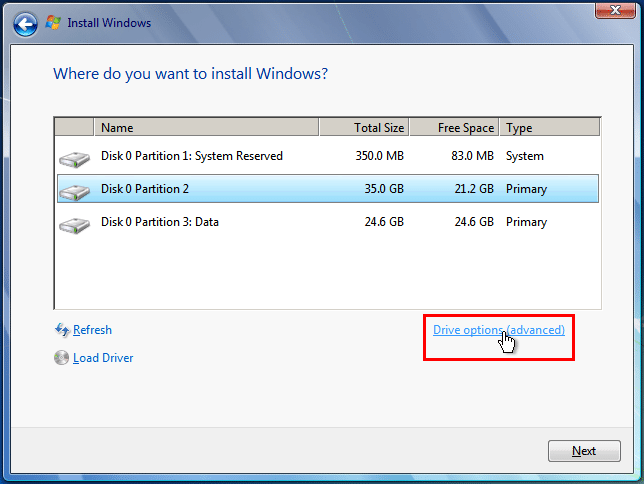Open the Load Driver link
The height and width of the screenshot is (484, 644).
click(103, 358)
